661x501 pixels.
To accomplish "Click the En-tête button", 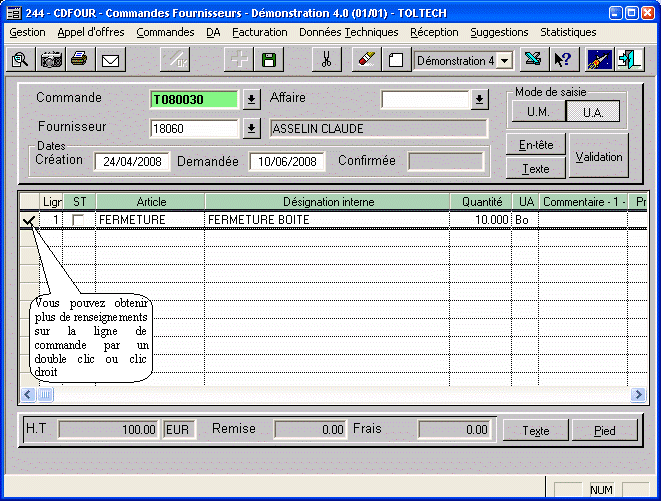I will pyautogui.click(x=536, y=145).
